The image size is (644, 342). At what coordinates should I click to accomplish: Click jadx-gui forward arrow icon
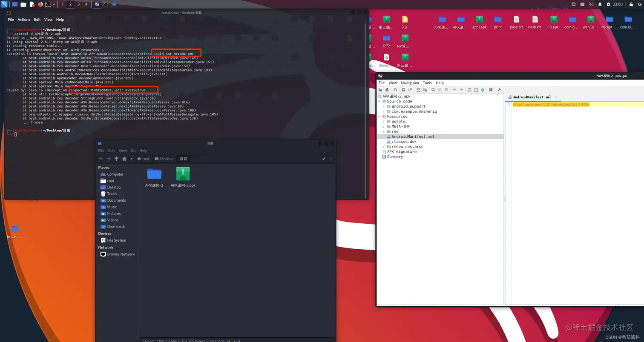tap(461, 90)
